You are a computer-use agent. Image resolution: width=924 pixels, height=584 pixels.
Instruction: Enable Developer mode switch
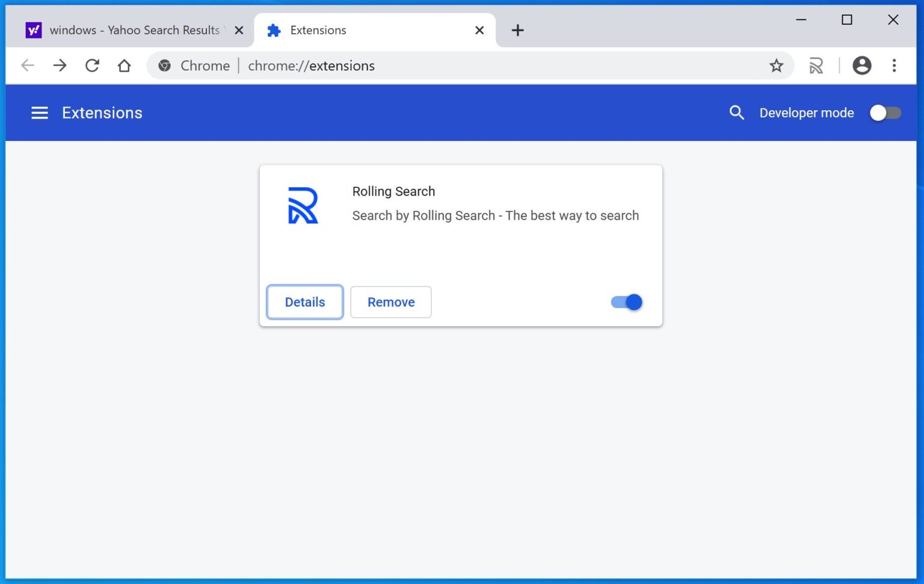[x=885, y=113]
